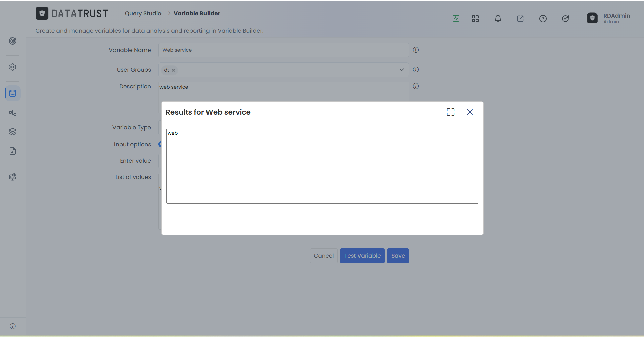Screen dimensions: 644x337
Task: Click the info icon beside Description
Action: click(x=416, y=86)
